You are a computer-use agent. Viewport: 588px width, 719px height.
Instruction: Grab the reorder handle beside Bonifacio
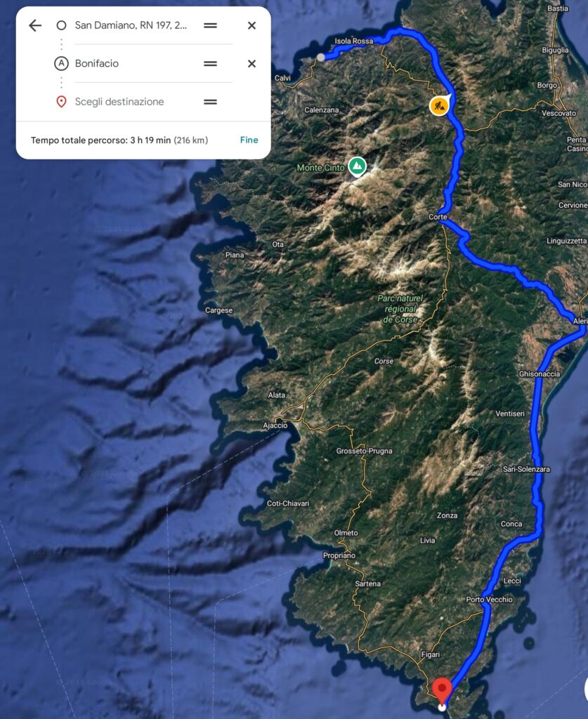[211, 64]
